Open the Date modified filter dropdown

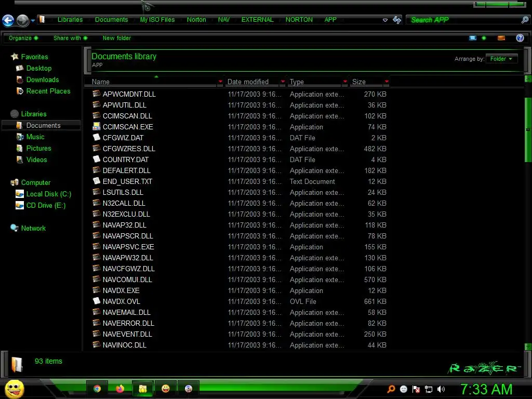click(283, 82)
